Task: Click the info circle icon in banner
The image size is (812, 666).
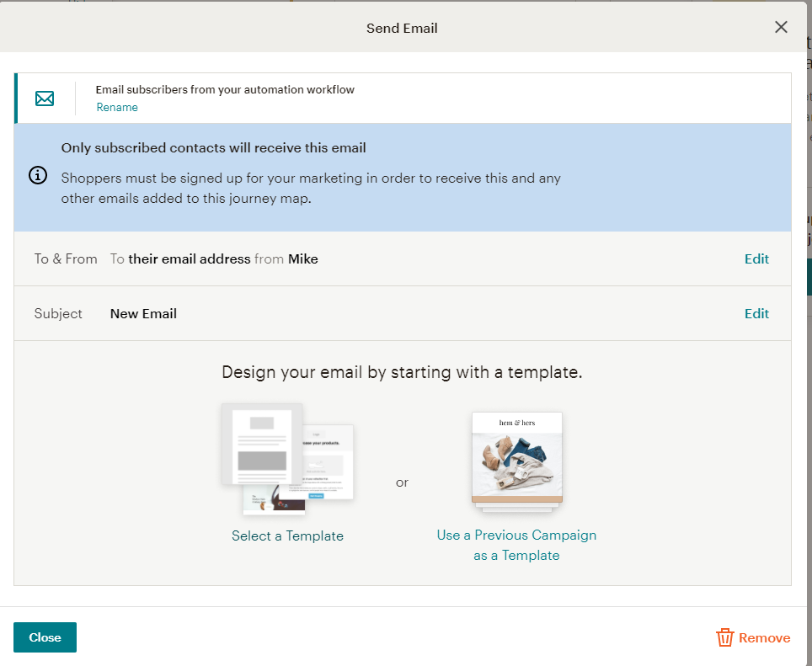Action: point(38,176)
